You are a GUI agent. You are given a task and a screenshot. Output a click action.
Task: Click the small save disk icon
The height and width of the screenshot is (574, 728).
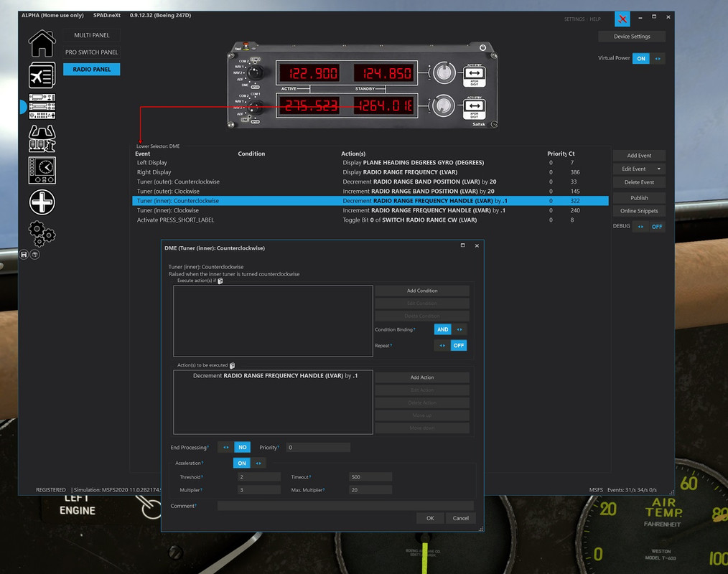click(x=24, y=254)
